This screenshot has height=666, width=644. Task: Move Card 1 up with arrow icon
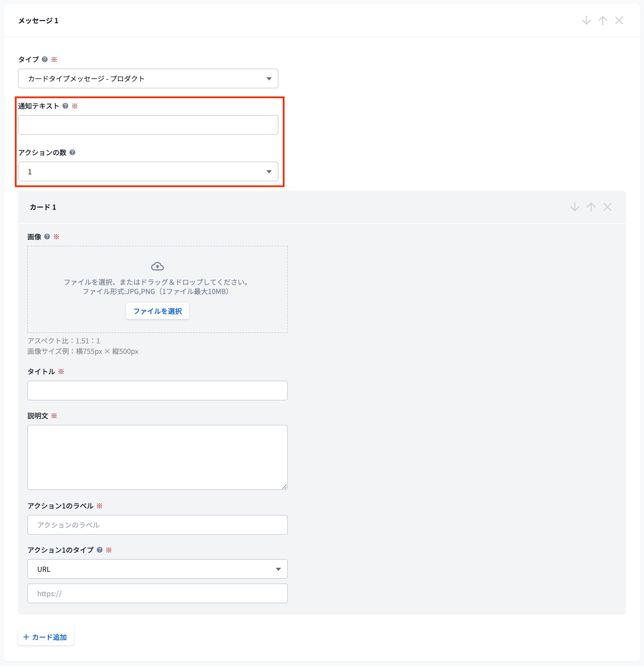coord(591,207)
